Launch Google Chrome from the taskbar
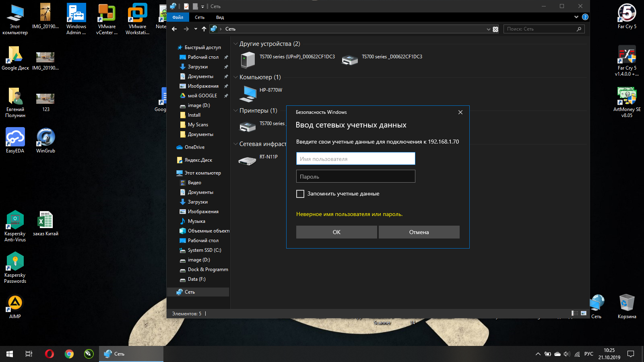 coord(69,354)
